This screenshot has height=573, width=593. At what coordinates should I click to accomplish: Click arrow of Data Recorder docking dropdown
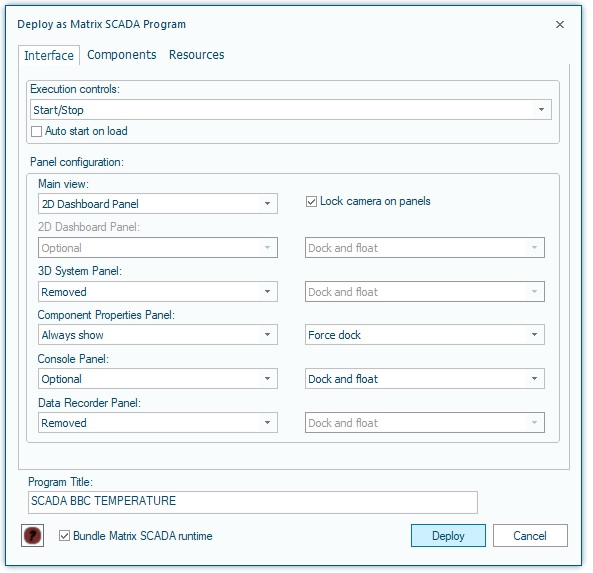pos(534,422)
